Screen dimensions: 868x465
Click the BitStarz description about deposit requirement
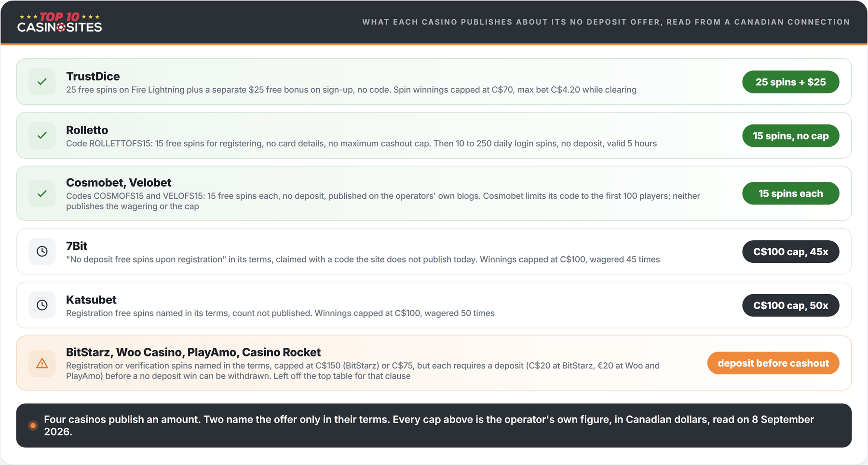pos(363,371)
